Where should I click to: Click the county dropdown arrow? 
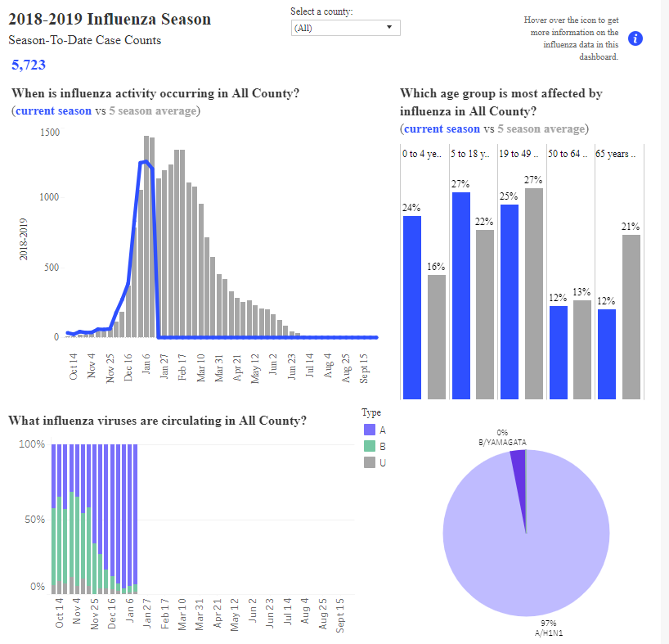(389, 27)
